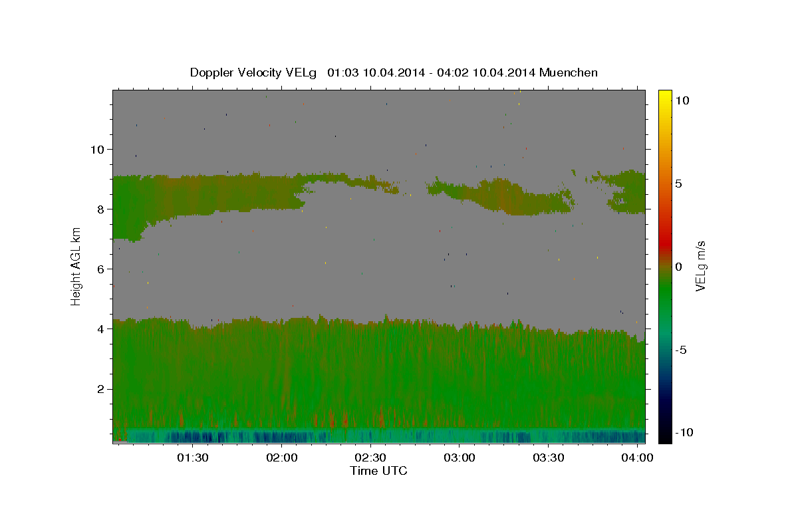This screenshot has width=798, height=532.
Task: Click the height tick label '8'
Action: pos(100,209)
